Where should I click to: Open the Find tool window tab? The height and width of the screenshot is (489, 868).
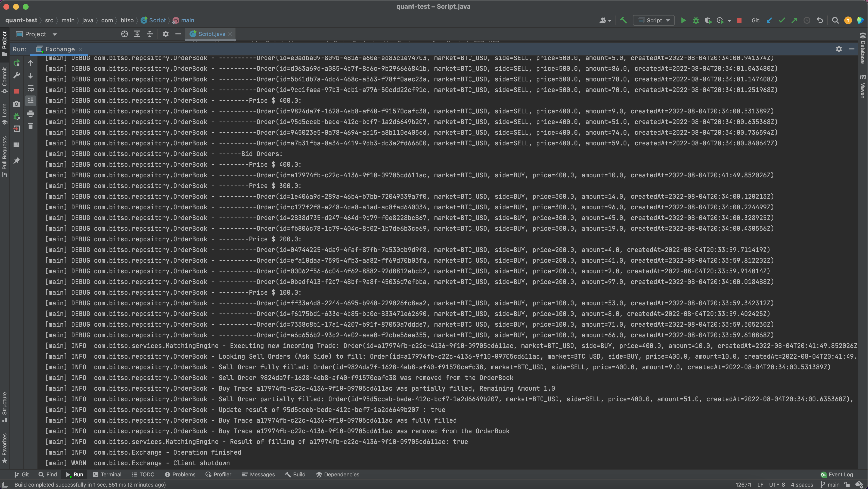[x=48, y=474]
